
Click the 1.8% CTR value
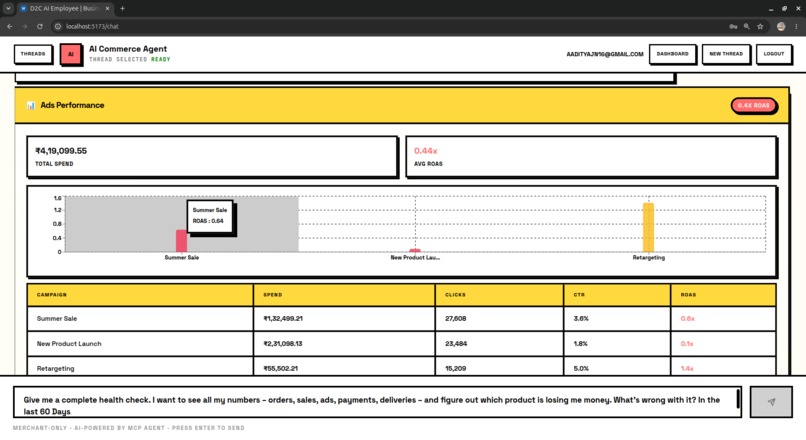580,344
